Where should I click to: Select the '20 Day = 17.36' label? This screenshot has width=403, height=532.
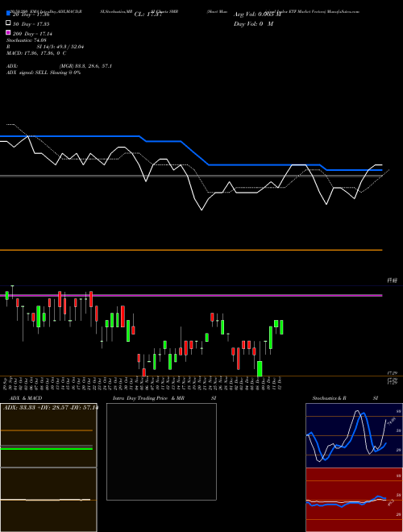click(31, 15)
